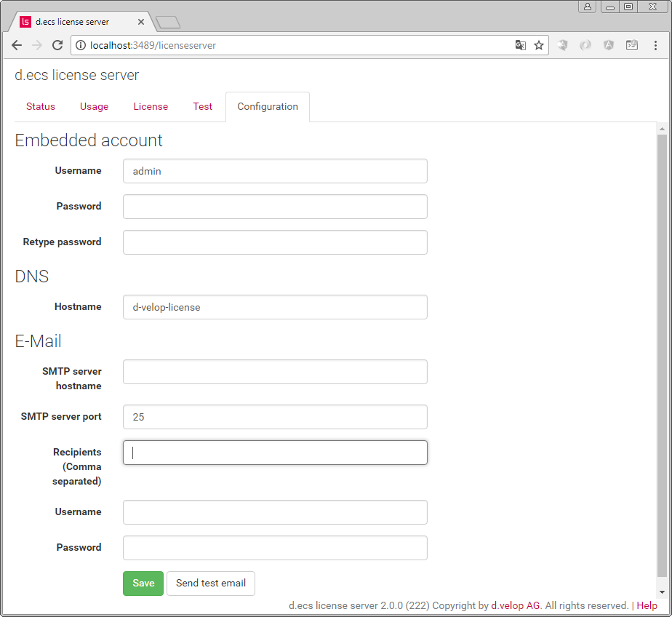The width and height of the screenshot is (672, 617).
Task: Go to the License tab
Action: click(151, 106)
